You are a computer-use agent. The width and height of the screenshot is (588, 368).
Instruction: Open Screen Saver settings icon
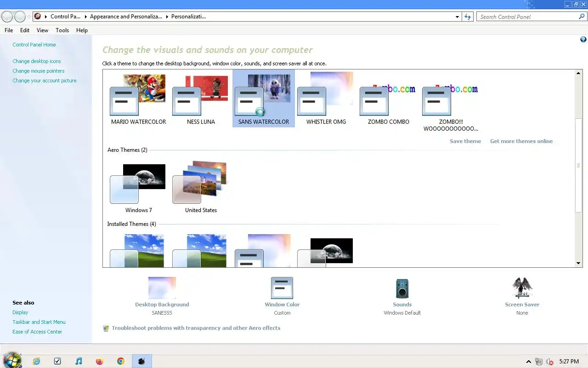tap(522, 288)
